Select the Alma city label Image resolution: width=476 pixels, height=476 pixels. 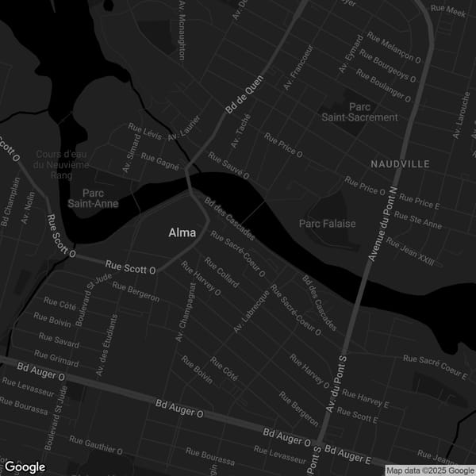click(182, 232)
